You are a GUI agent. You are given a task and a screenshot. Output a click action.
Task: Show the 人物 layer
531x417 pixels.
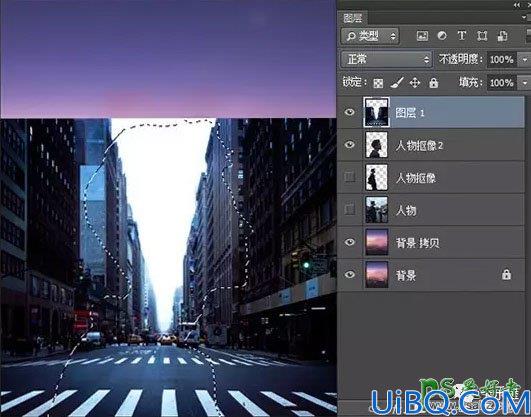(x=349, y=210)
